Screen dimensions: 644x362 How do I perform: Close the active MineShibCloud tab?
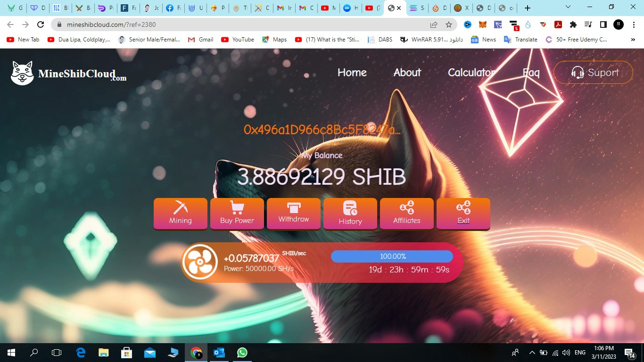click(399, 8)
